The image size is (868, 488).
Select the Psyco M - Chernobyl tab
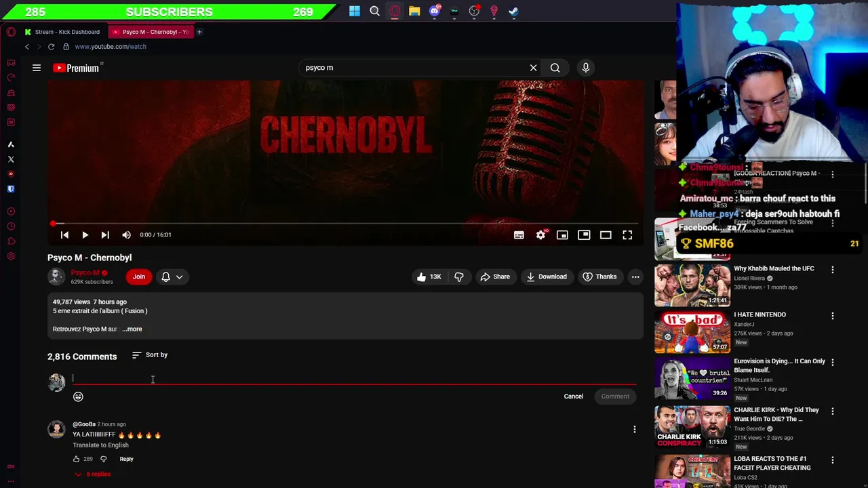150,32
